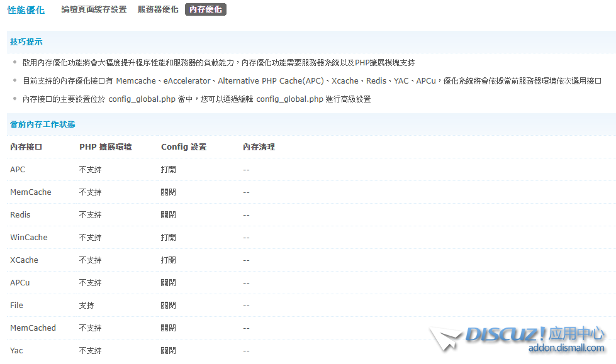
Task: Click 不支持 status in the APCu row
Action: pos(91,283)
